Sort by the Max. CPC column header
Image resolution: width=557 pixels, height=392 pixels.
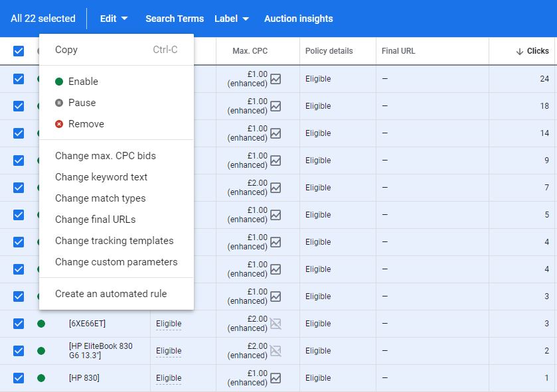[x=250, y=51]
